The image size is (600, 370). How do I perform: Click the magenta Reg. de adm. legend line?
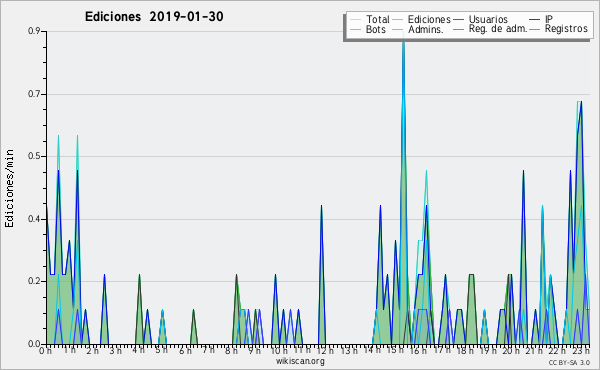(x=458, y=29)
